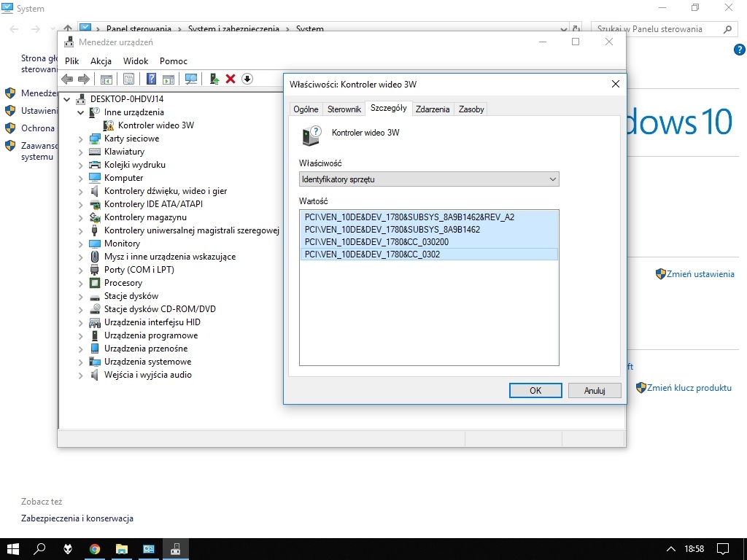Expand the Kontrolery IDE ATA/ATAPI category
747x560 pixels.
coord(80,204)
